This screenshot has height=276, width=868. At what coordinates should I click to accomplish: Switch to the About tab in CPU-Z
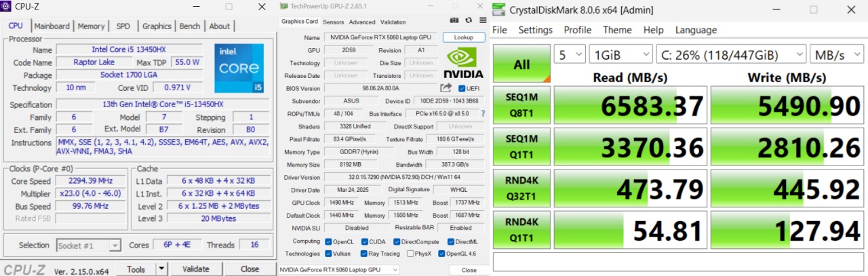219,26
